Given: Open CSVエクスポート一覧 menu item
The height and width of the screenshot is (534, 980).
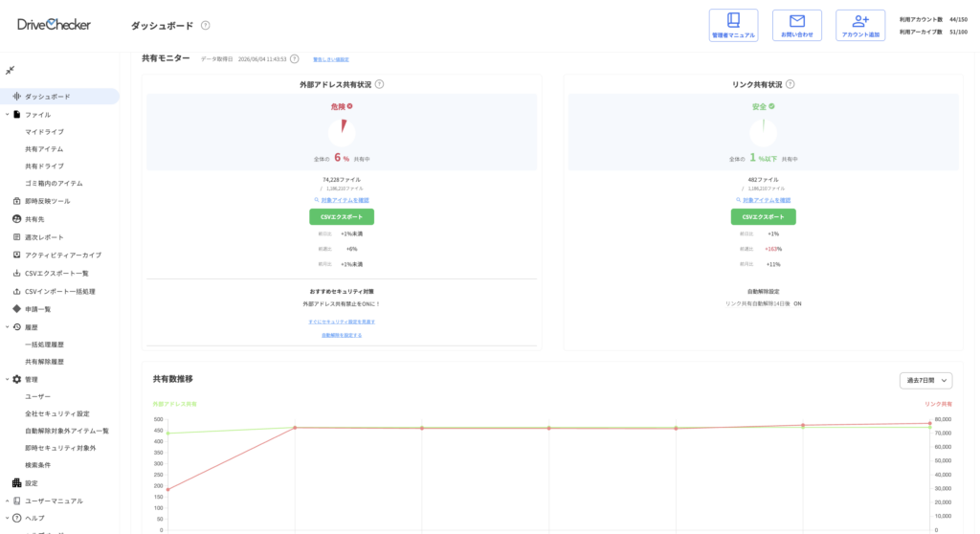Looking at the screenshot, I should click(x=56, y=274).
